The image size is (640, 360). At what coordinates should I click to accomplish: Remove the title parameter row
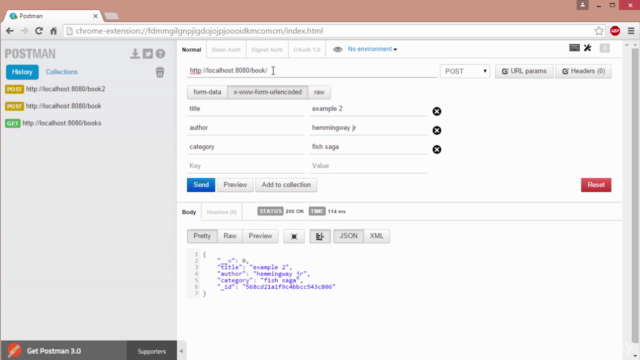pos(437,111)
